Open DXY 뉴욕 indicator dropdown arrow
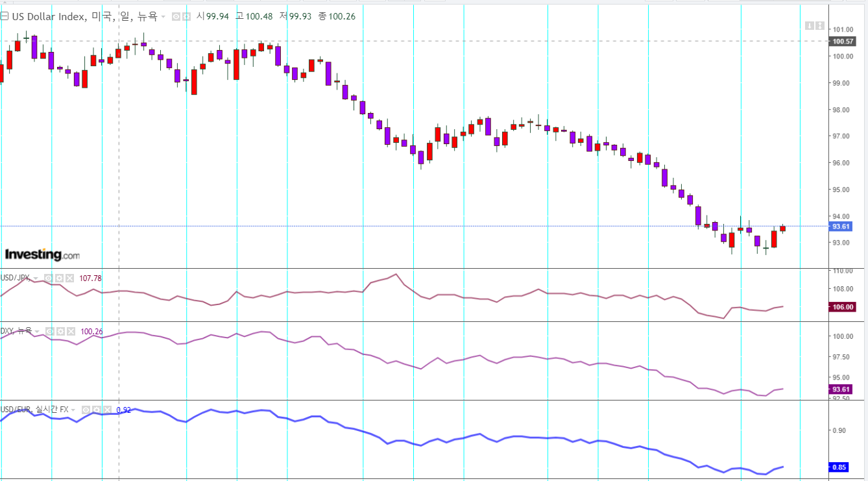868x481 pixels. point(37,332)
